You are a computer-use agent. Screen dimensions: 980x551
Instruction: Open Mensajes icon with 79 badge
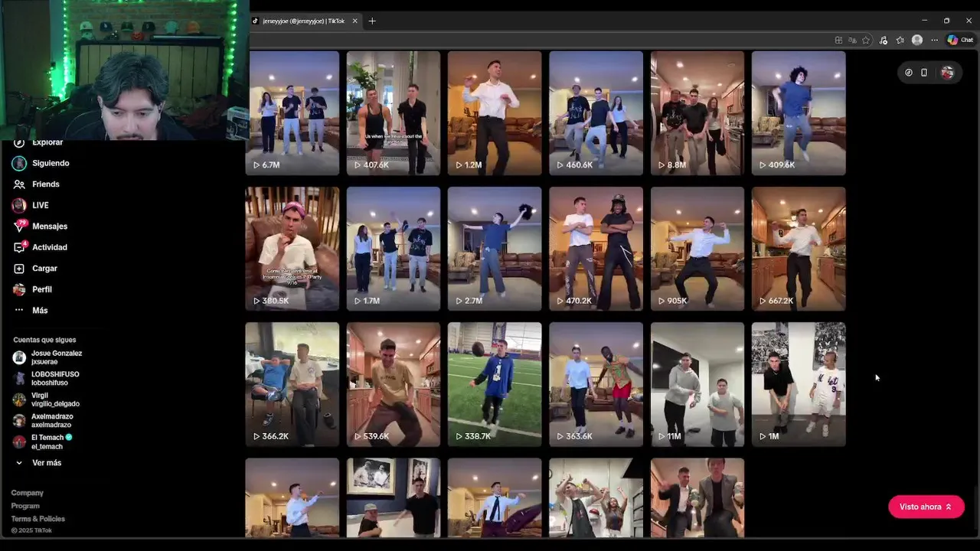coord(19,227)
